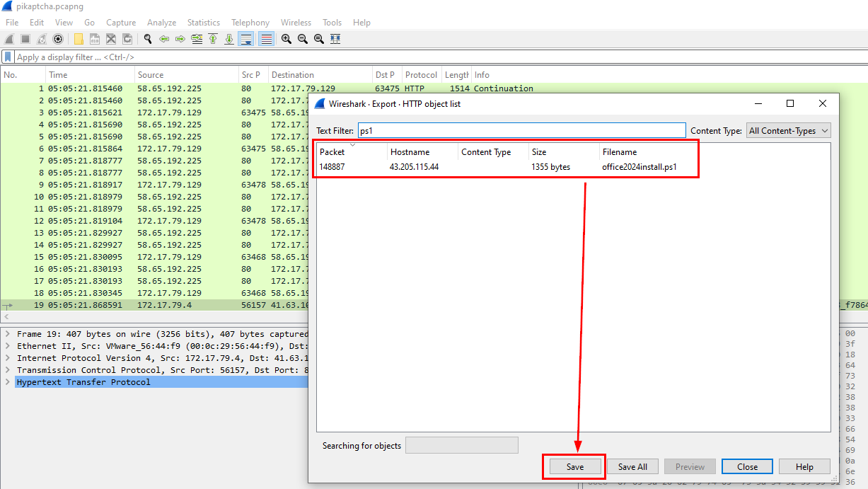Click the Save capture file icon
This screenshot has height=489, width=868.
click(x=94, y=39)
